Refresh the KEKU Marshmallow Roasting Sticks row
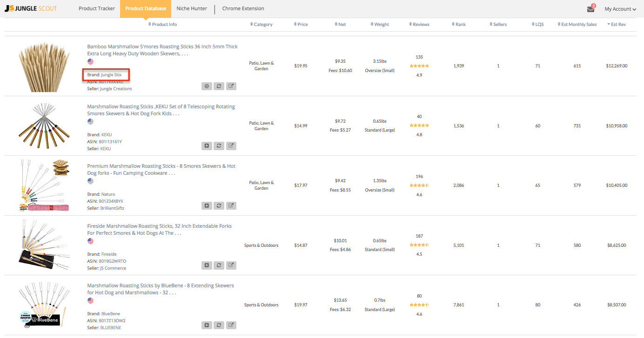Screen dimensions: 644x338 click(x=219, y=146)
